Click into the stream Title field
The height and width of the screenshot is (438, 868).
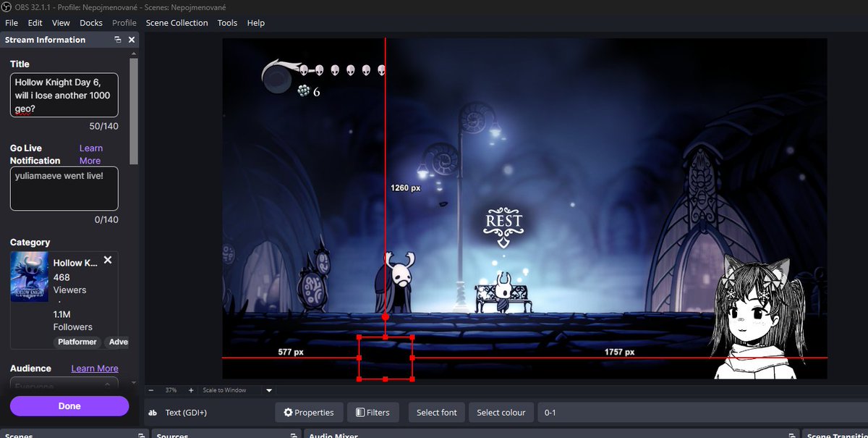pos(64,95)
